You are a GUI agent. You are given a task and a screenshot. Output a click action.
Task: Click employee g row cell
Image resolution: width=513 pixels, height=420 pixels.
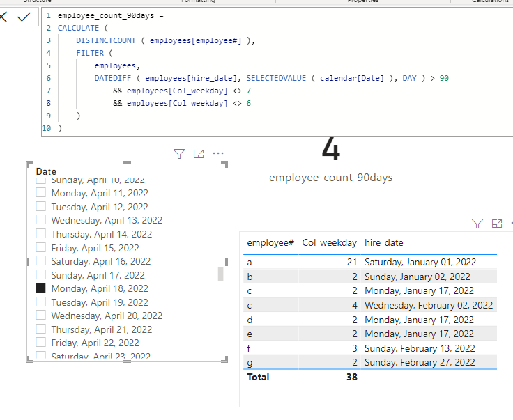click(250, 363)
